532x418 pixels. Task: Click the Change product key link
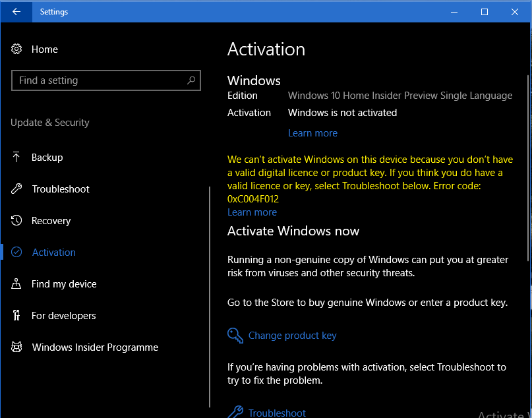click(x=292, y=336)
